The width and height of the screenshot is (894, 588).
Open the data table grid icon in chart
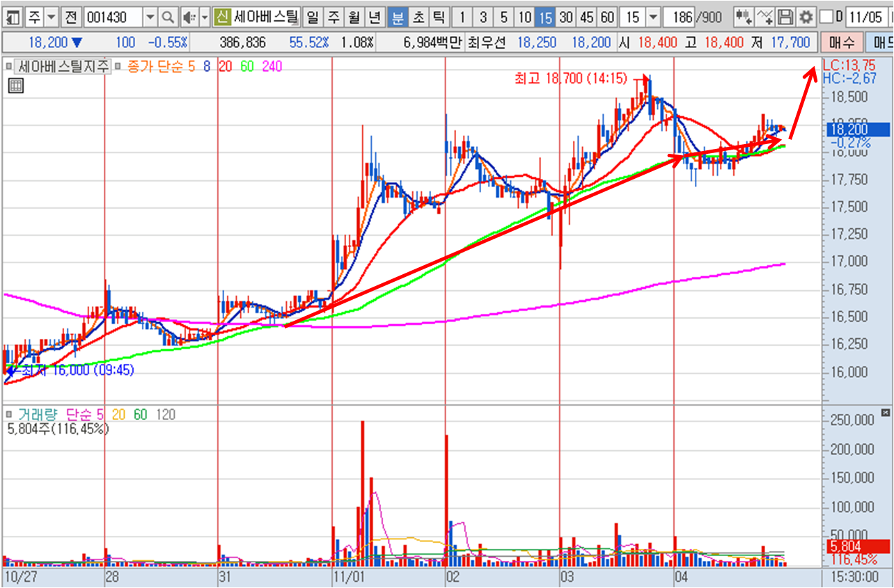tap(15, 86)
